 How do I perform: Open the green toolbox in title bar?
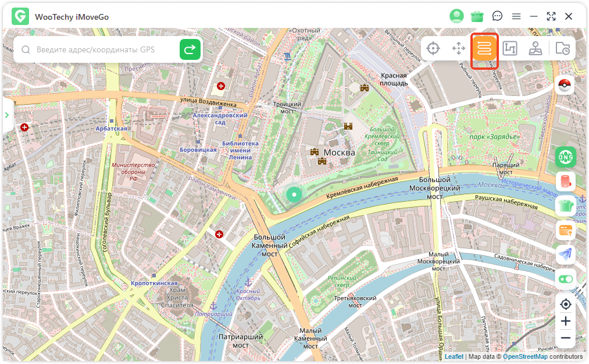click(477, 16)
